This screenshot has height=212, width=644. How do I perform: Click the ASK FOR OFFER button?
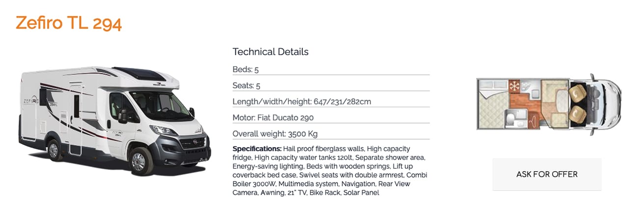(x=547, y=174)
